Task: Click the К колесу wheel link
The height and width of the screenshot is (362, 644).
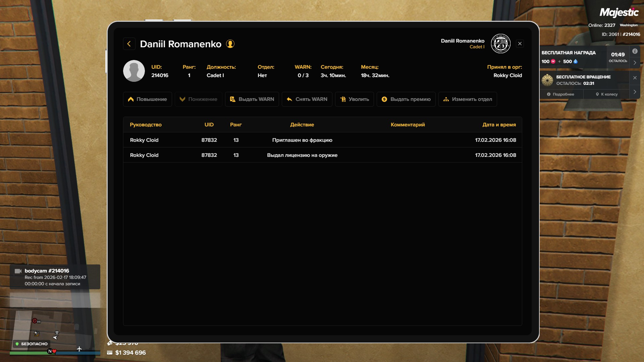Action: (x=606, y=95)
